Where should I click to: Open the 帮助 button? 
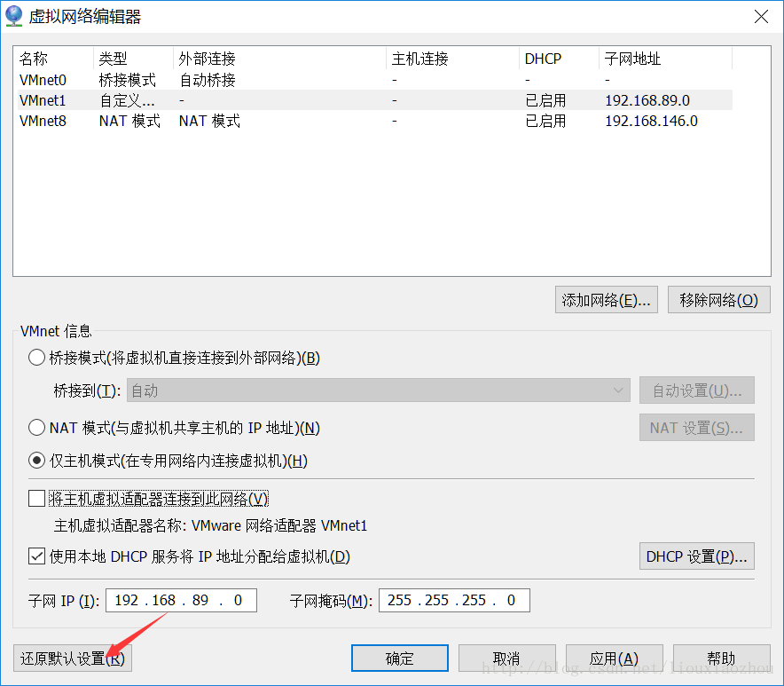(x=722, y=658)
